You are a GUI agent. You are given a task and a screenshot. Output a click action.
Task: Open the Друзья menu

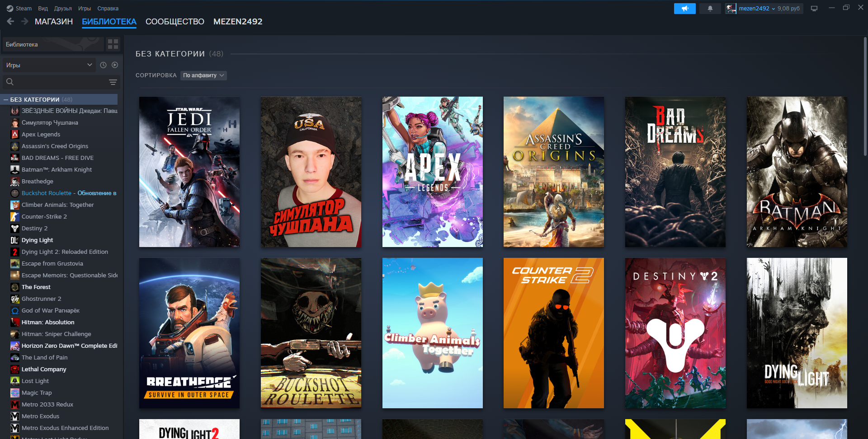tap(63, 9)
